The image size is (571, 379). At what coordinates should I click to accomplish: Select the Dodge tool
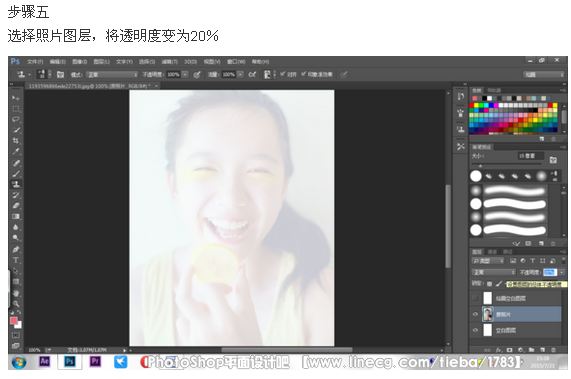[x=16, y=237]
